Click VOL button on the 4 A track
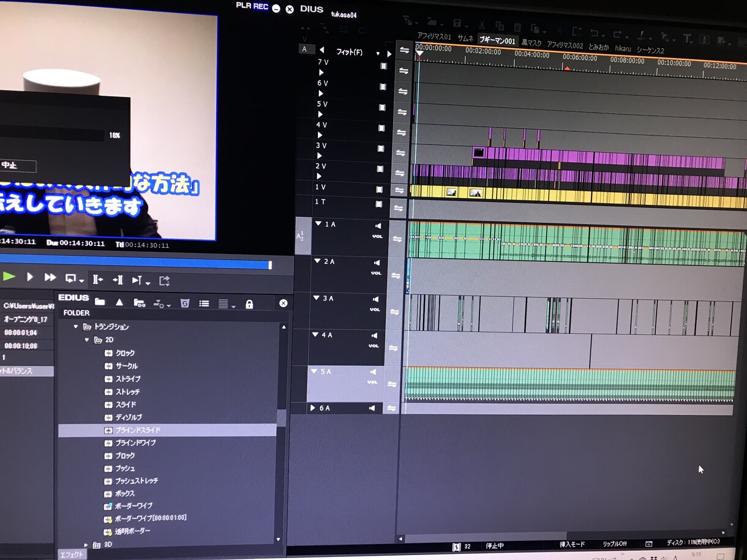Viewport: 747px width, 560px height. 374,346
